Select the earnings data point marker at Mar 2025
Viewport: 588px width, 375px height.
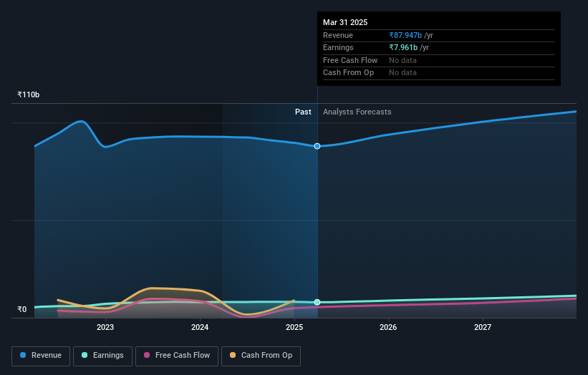pos(317,302)
